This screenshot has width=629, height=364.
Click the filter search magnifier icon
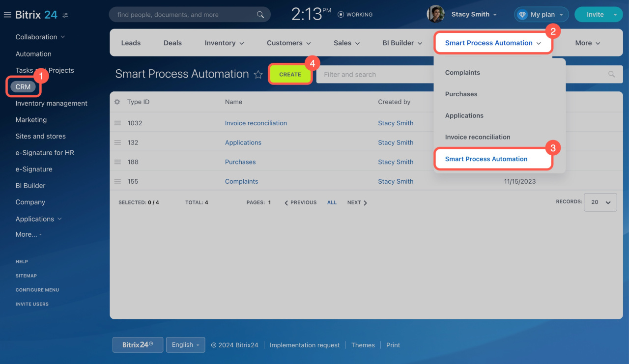tap(611, 74)
